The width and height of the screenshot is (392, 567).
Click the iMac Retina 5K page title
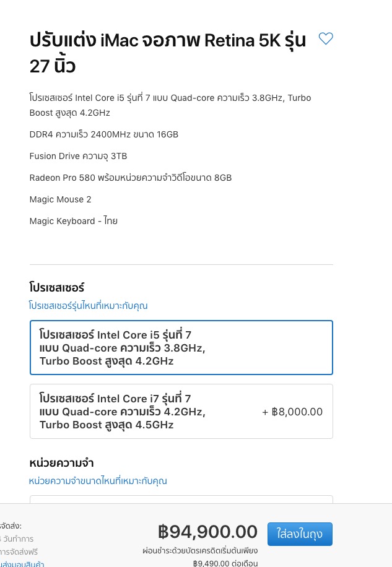click(x=168, y=52)
